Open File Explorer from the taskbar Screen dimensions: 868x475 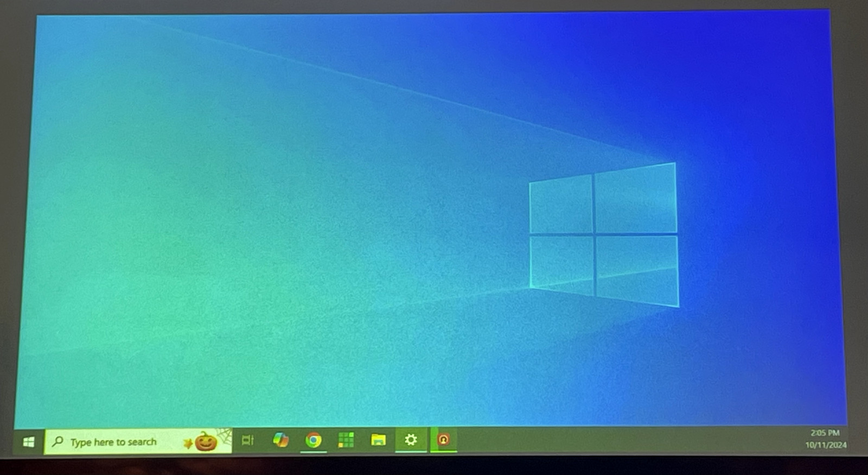[378, 440]
